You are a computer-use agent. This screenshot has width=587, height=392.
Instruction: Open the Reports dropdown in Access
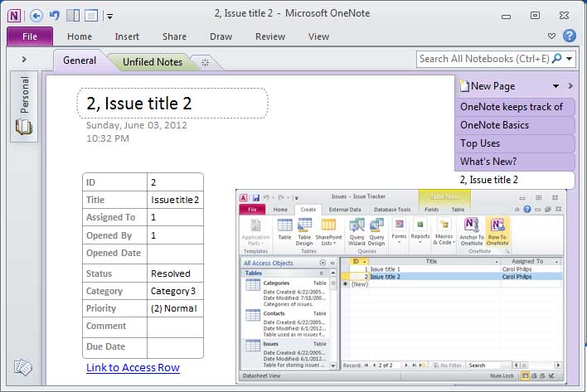pos(420,230)
